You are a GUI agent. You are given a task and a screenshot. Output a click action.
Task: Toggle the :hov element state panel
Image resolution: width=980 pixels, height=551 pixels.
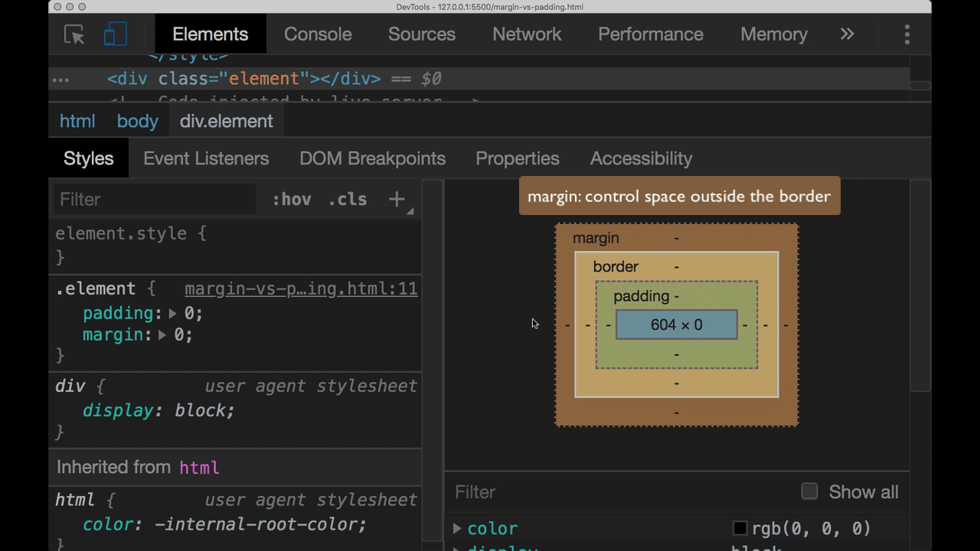[292, 200]
